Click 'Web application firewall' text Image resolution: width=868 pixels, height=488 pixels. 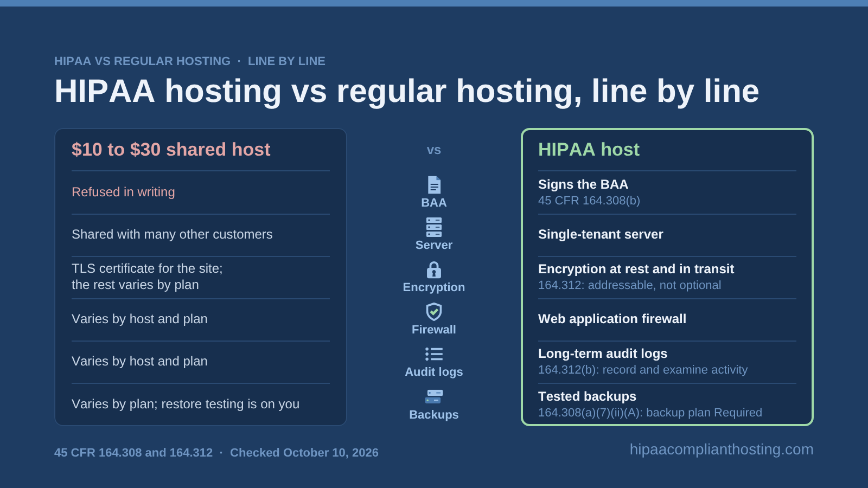(x=612, y=319)
